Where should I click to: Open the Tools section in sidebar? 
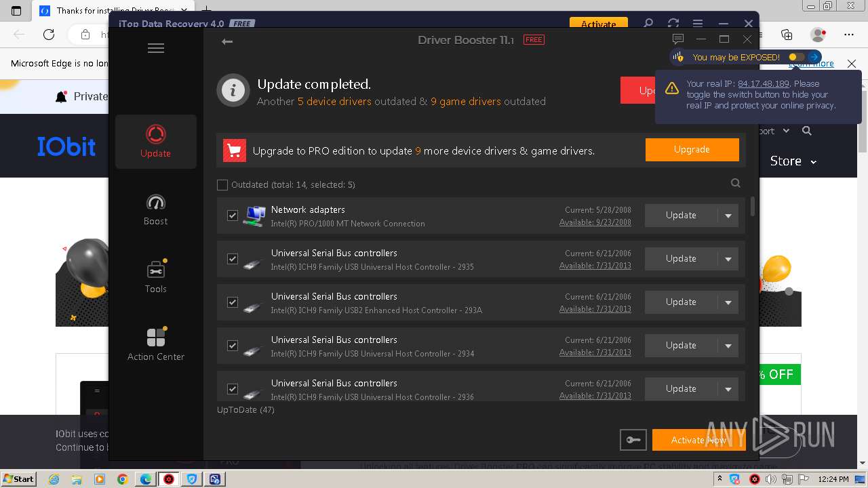coord(156,277)
